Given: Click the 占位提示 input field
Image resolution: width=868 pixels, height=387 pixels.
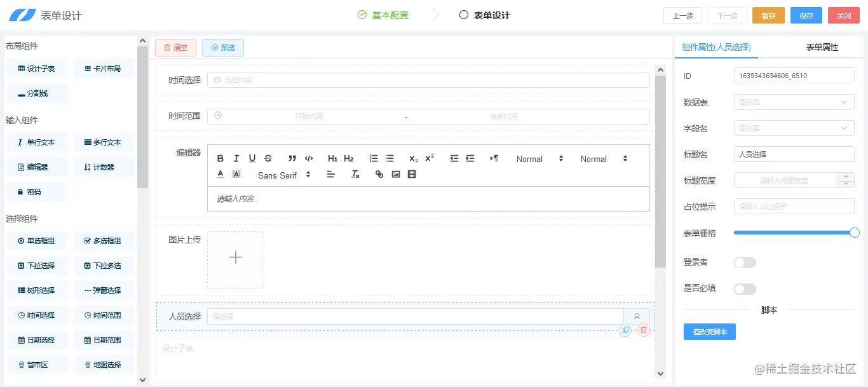Looking at the screenshot, I should [794, 207].
